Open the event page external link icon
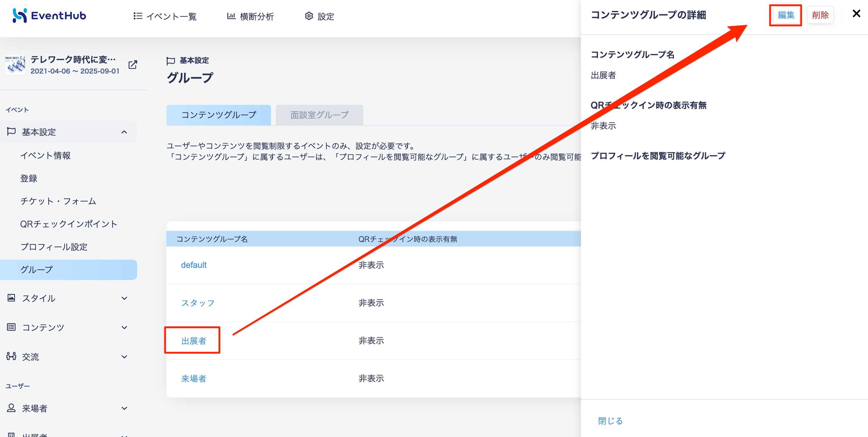 coord(133,65)
